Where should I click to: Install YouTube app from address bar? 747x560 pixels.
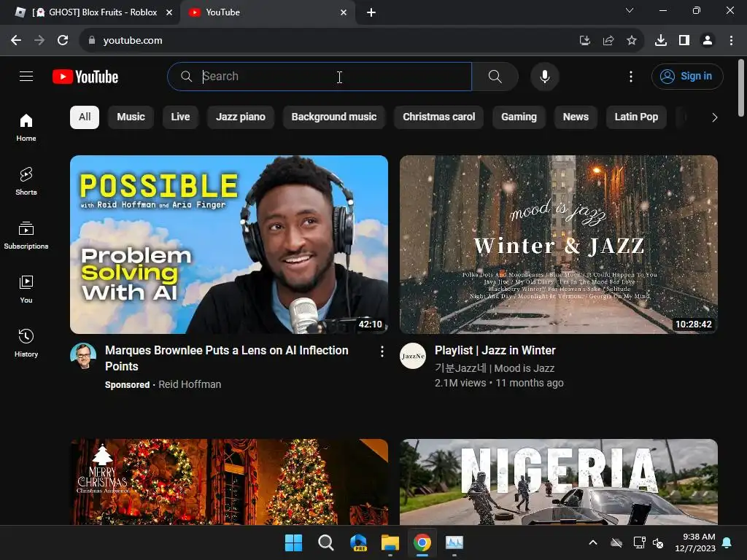pos(584,41)
